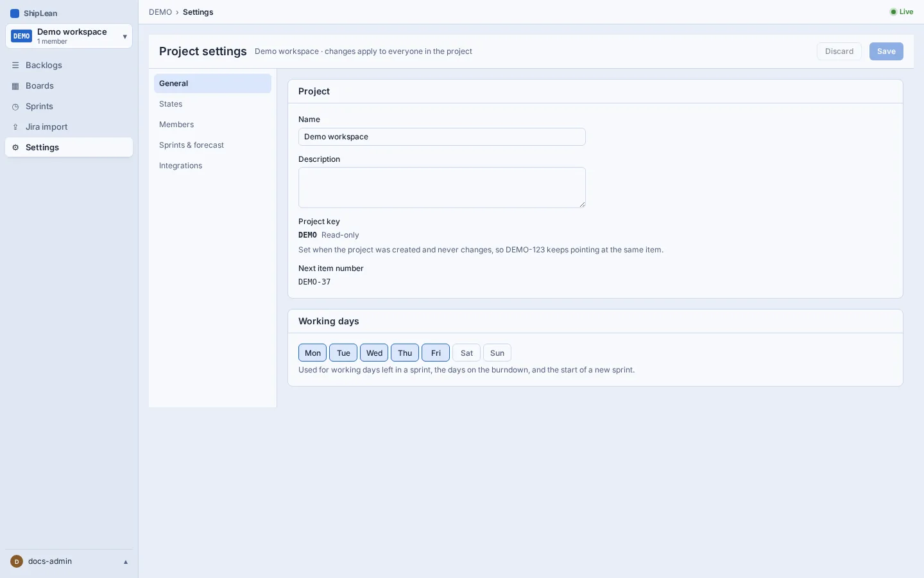
Task: Click the ShipLean logo icon
Action: coord(15,13)
